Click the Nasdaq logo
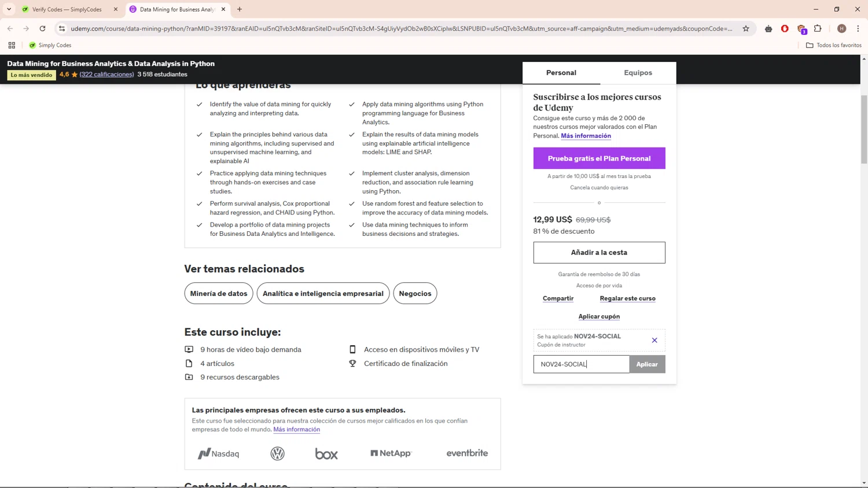This screenshot has width=868, height=488. pyautogui.click(x=218, y=454)
